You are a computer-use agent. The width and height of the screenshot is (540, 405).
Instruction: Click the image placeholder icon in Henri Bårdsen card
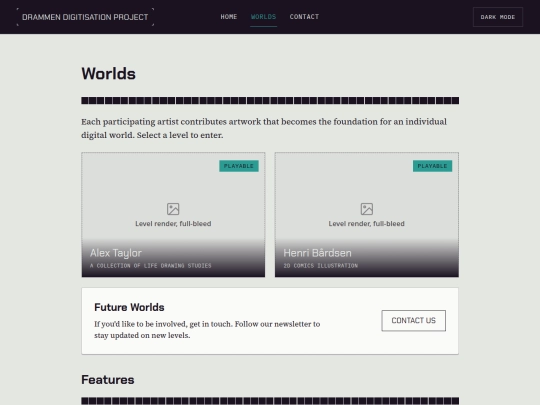(x=367, y=209)
